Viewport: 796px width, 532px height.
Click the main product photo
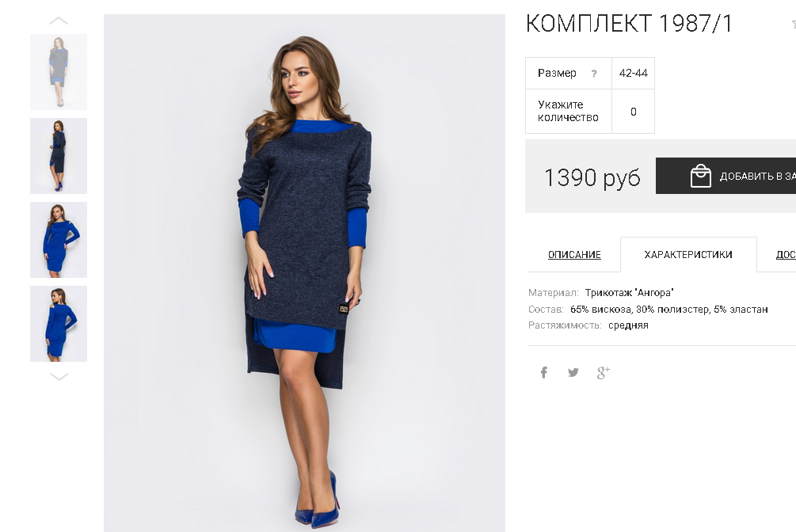point(305,273)
